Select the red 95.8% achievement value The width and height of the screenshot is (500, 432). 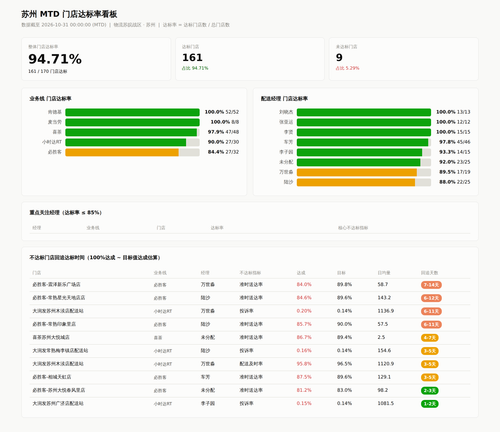[304, 364]
